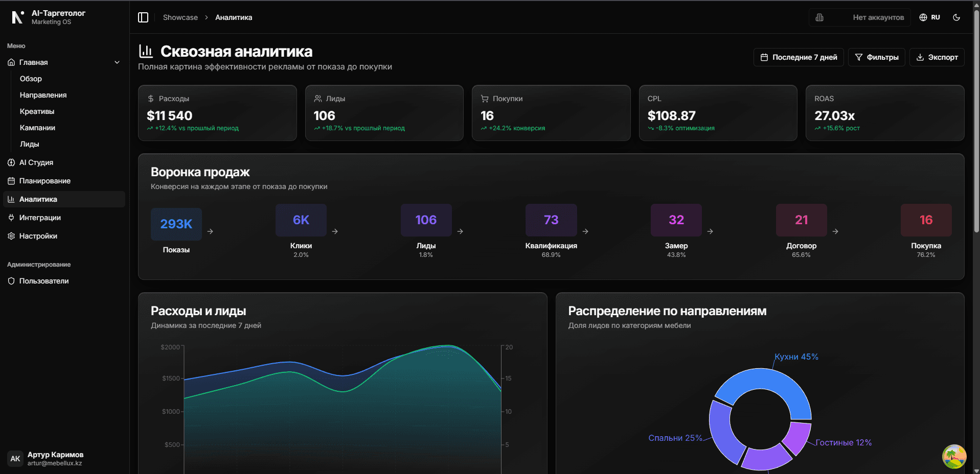Viewport: 980px width, 474px height.
Task: Open AI Студия from sidebar
Action: coord(36,162)
